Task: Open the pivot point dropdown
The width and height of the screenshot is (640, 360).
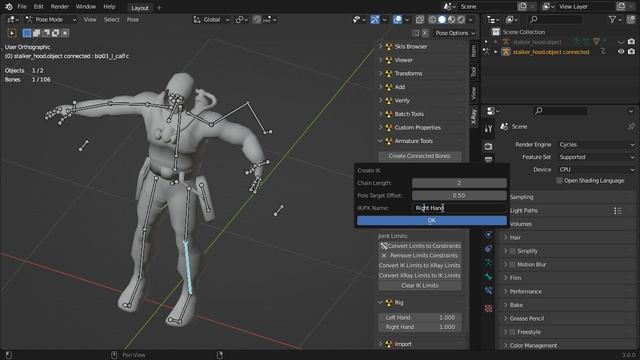Action: pyautogui.click(x=242, y=20)
